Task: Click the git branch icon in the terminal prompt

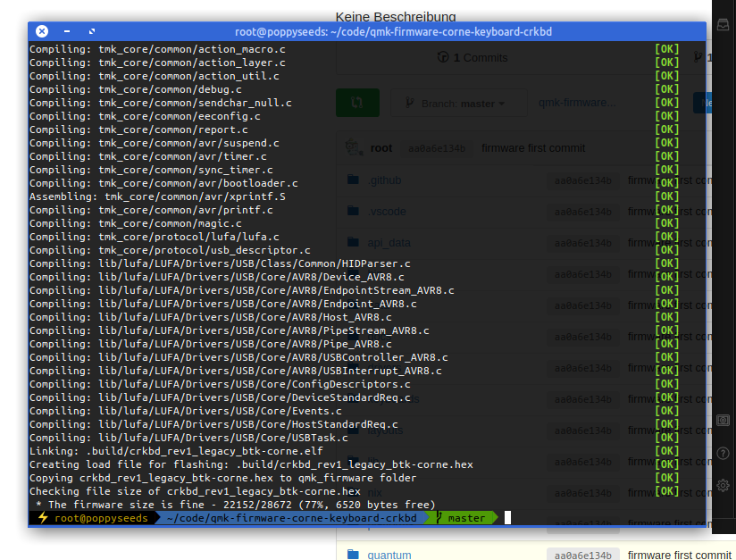Action: [x=439, y=518]
